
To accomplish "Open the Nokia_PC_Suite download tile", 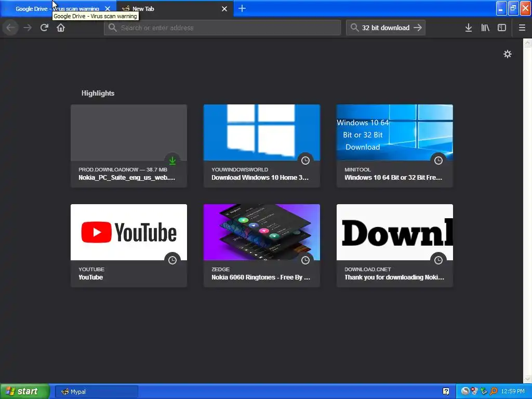I will (x=129, y=146).
